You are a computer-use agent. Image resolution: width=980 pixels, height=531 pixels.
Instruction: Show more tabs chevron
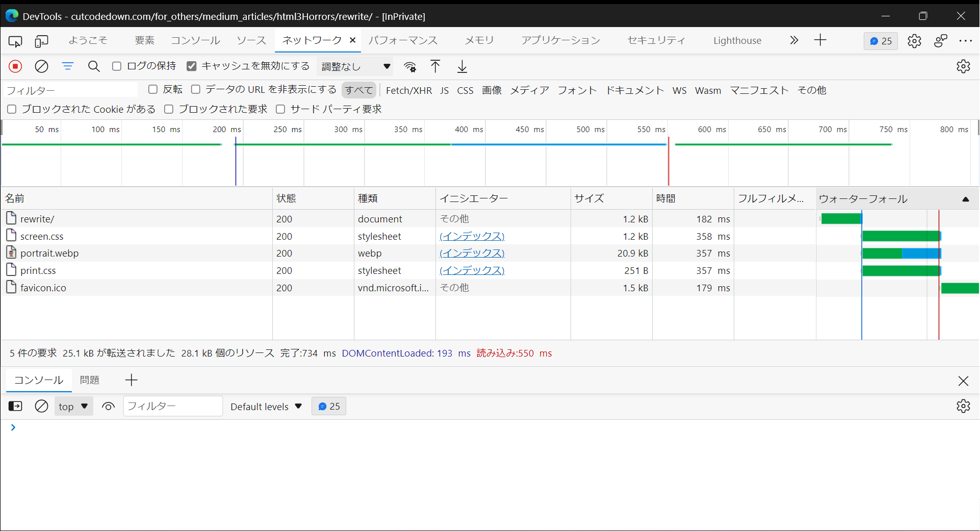pyautogui.click(x=794, y=40)
